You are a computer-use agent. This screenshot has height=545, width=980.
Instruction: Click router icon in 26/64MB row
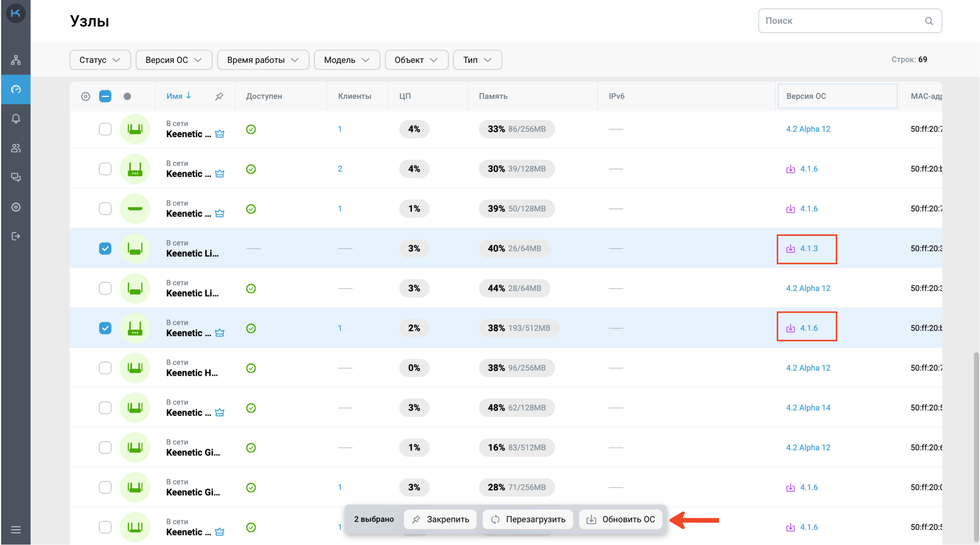coord(135,249)
